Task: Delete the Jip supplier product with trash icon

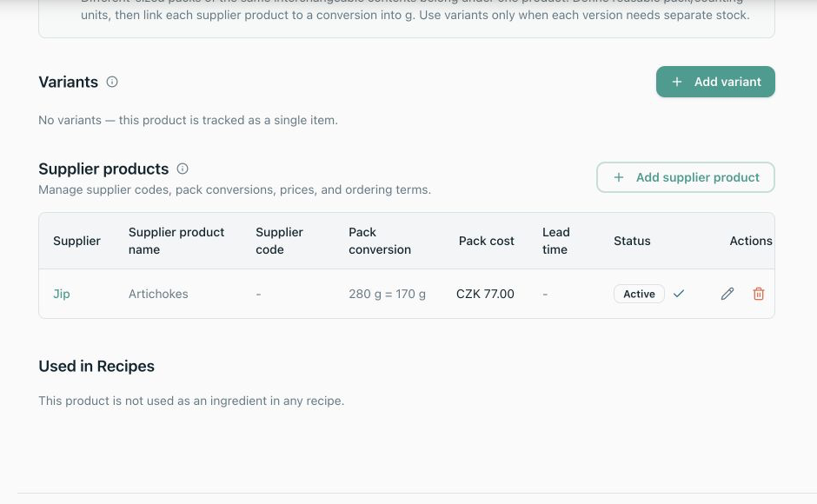Action: (x=759, y=294)
